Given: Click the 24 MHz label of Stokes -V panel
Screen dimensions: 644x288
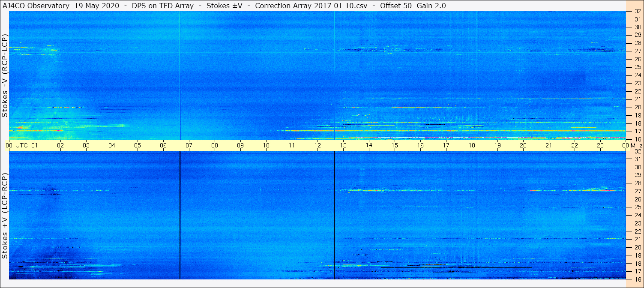Looking at the screenshot, I should point(637,75).
